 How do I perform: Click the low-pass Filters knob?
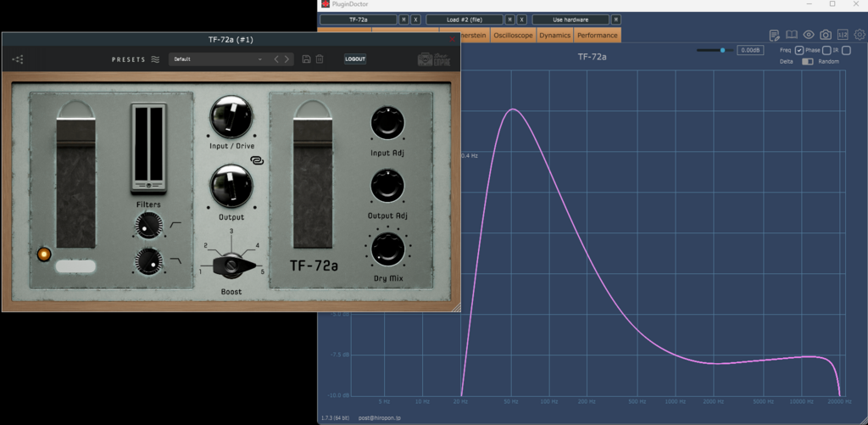(149, 261)
